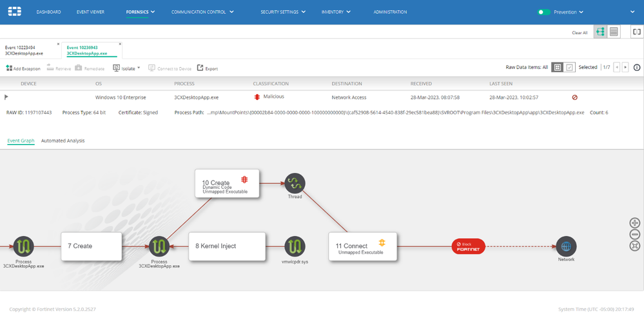Viewport: 644px width, 314px height.
Task: Open the information icon
Action: click(x=637, y=68)
